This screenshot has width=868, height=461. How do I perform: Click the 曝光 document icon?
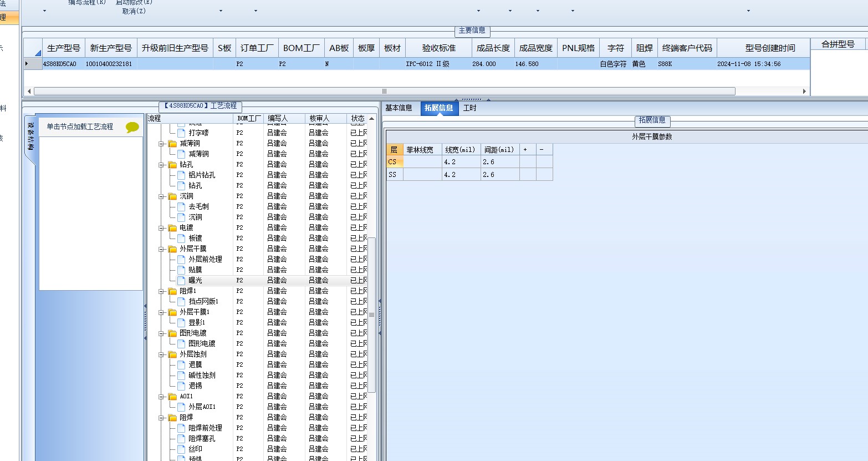click(x=181, y=280)
